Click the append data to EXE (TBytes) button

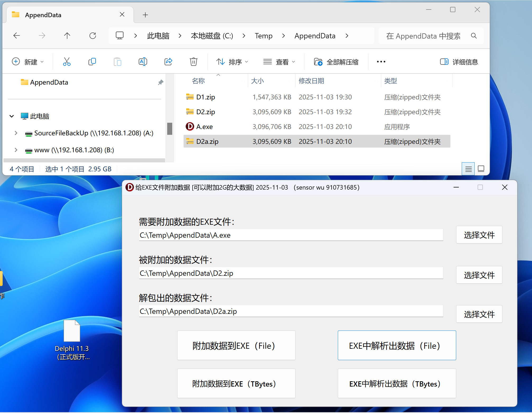point(236,383)
